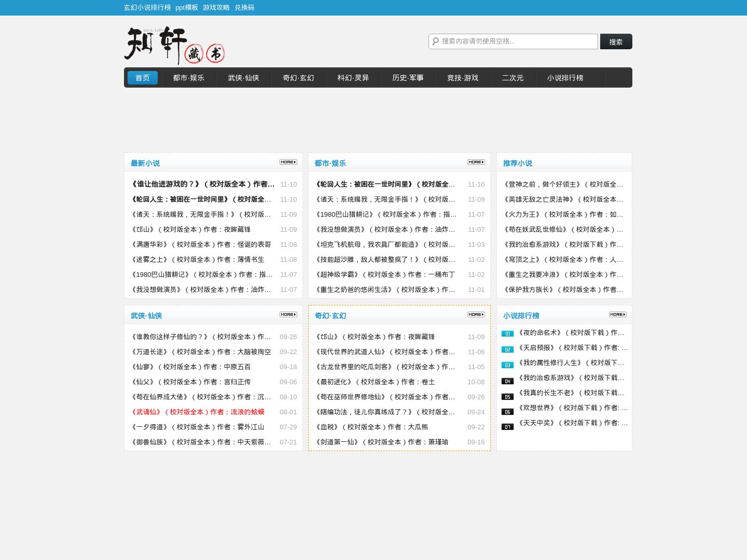Open 《坦克飞机航母，我农具厂都能造》 link
The height and width of the screenshot is (560, 747).
coord(385,244)
